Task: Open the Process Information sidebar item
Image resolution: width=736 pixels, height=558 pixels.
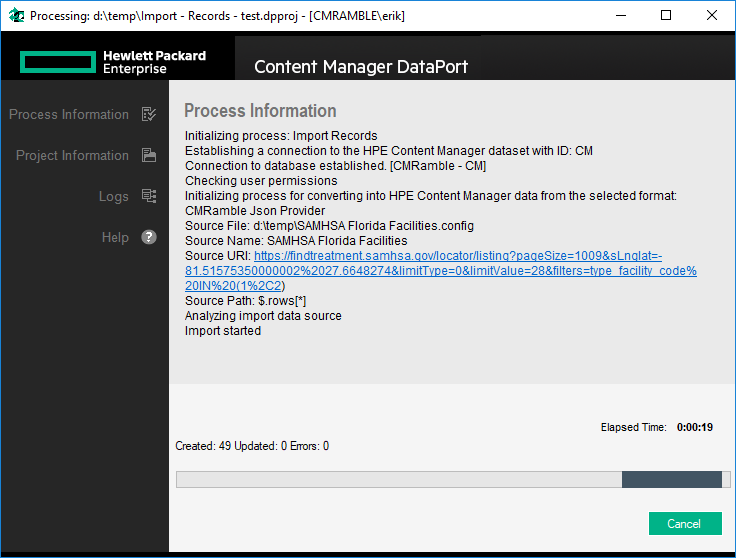Action: 83,114
